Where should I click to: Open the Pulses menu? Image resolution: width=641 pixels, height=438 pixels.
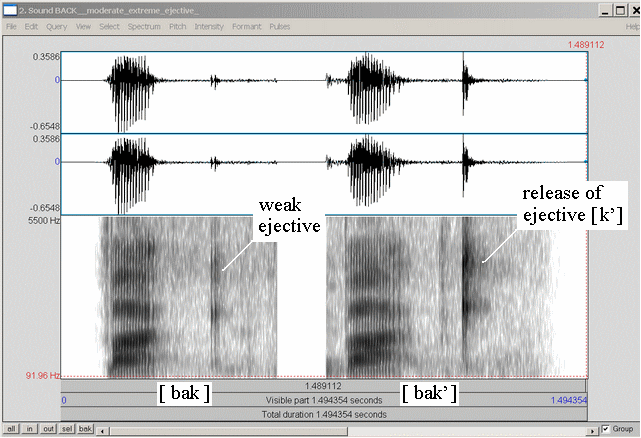(280, 26)
